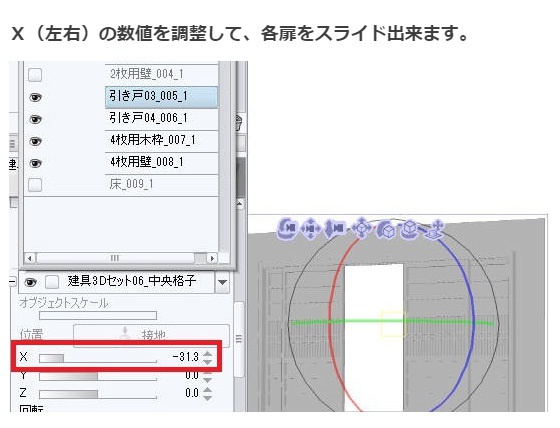This screenshot has width=560, height=428.
Task: Hide the 引き戸03_005_1 part
Action: (35, 97)
